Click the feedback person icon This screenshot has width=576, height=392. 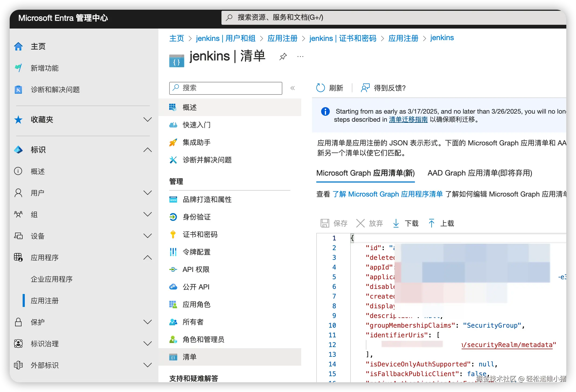coord(365,88)
